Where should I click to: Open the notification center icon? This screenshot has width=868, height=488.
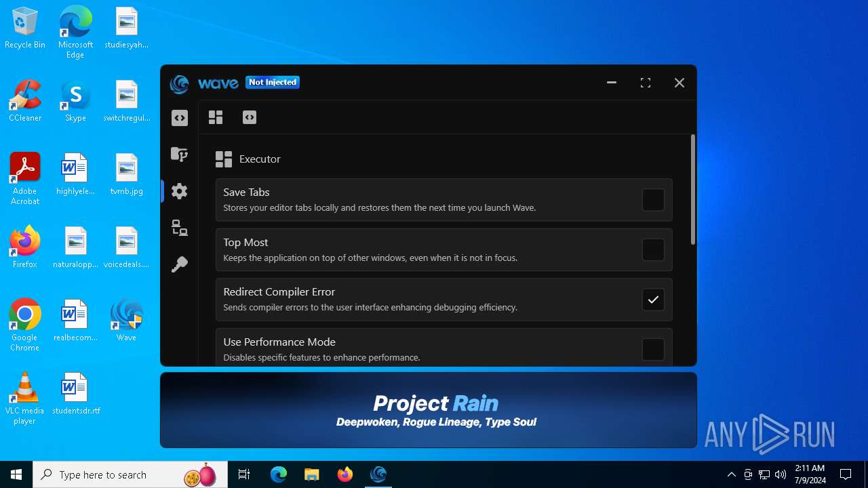(x=846, y=474)
